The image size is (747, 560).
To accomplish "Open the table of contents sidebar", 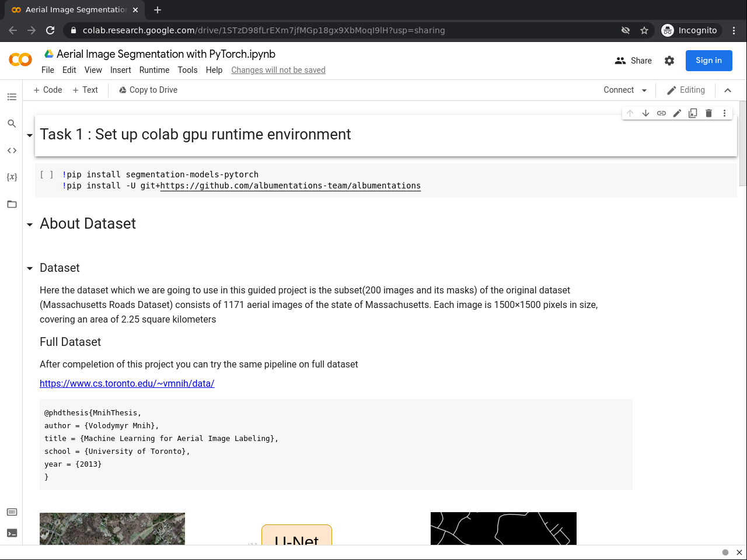I will [x=12, y=97].
